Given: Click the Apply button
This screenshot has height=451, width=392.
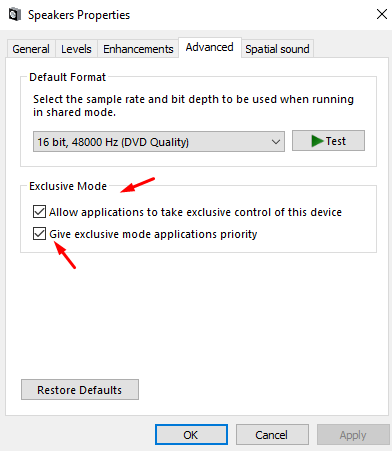Looking at the screenshot, I should point(353,435).
